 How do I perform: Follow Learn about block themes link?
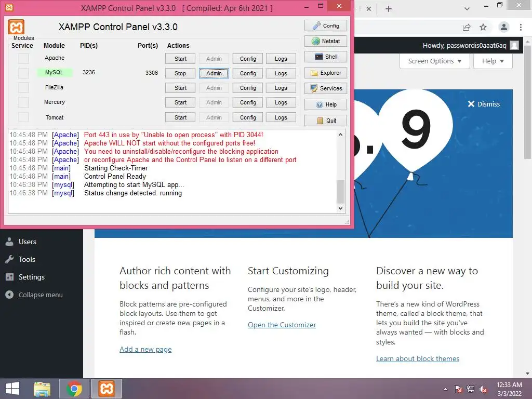(x=418, y=358)
